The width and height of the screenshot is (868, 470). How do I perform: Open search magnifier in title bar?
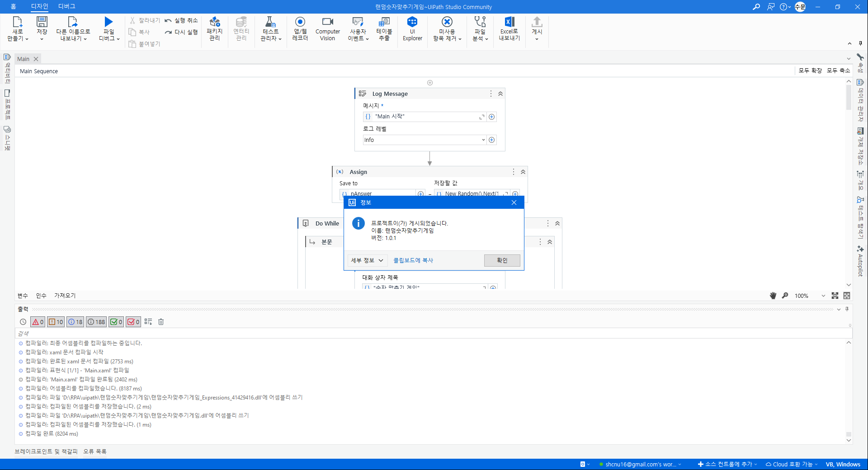click(x=756, y=7)
